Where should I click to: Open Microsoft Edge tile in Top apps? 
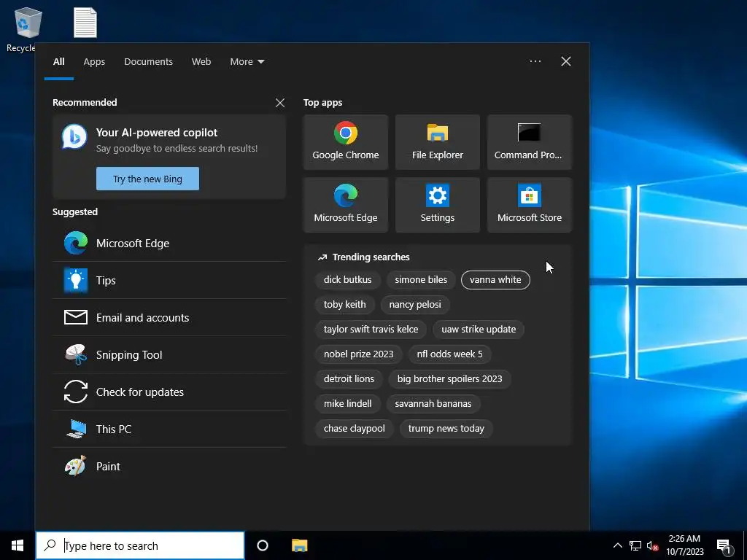click(x=345, y=205)
